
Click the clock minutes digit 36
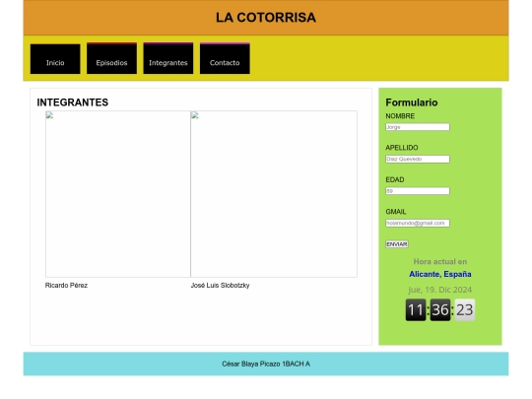(x=440, y=309)
